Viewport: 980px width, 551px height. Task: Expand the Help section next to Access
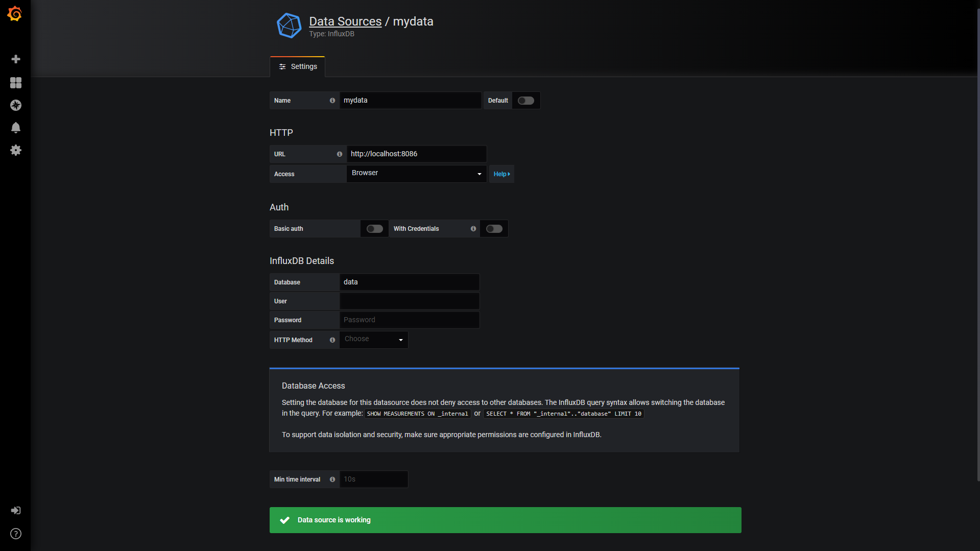501,174
